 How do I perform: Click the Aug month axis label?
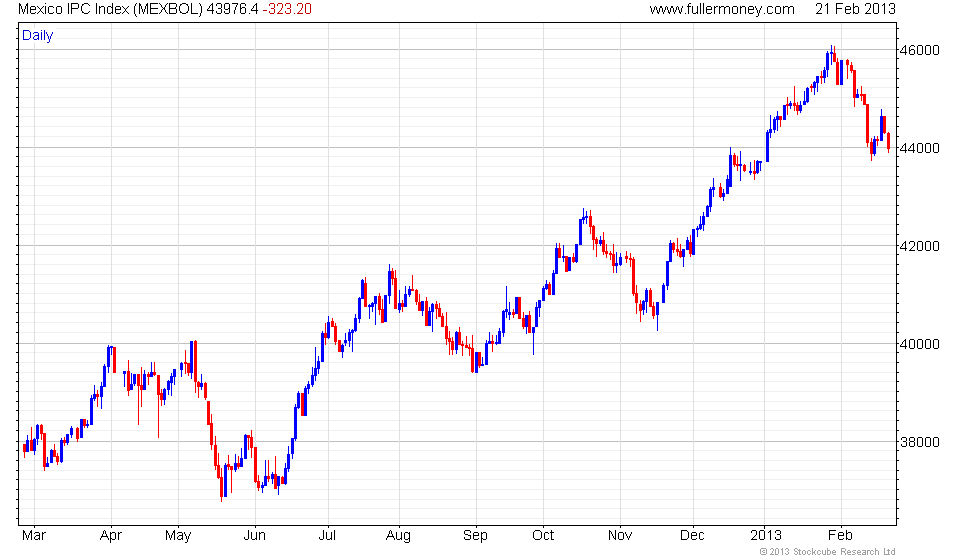398,536
